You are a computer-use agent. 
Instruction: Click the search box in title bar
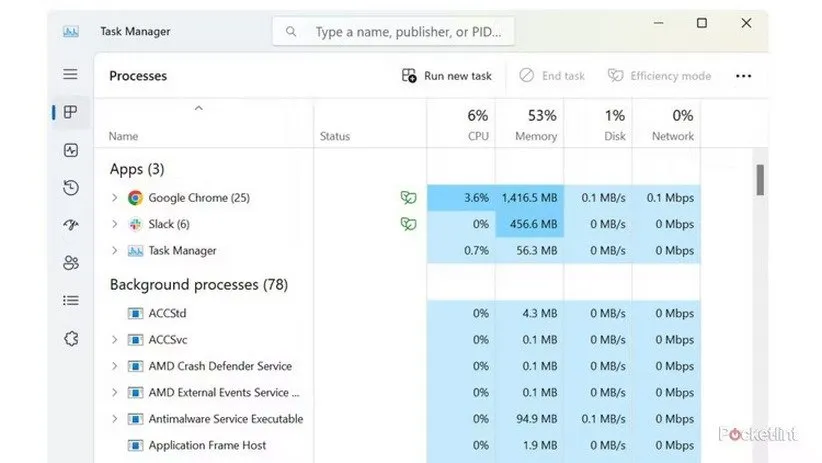click(x=393, y=32)
